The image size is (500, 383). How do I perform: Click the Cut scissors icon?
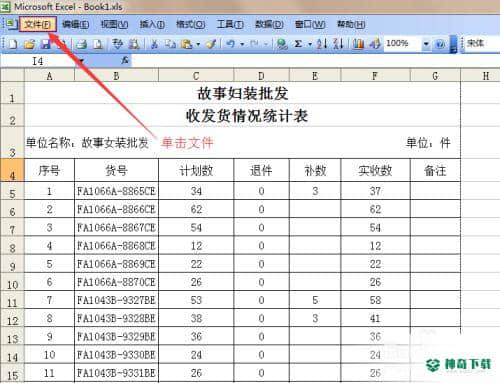click(154, 44)
